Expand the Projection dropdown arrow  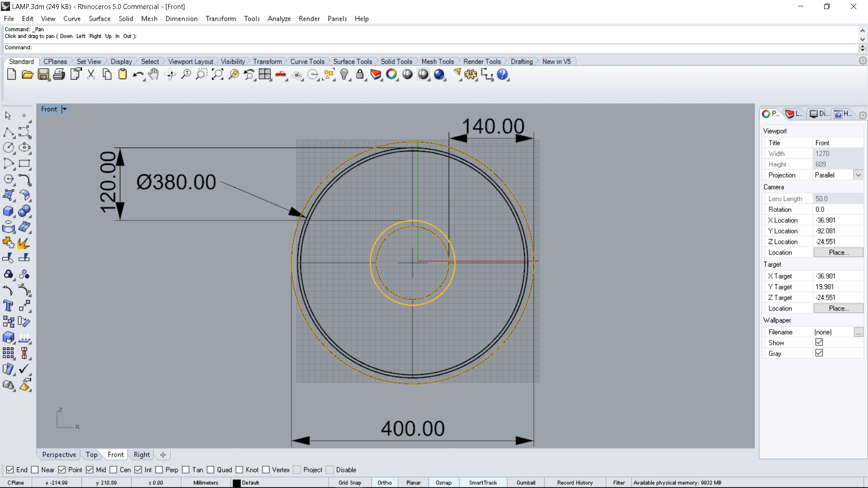[x=858, y=175]
